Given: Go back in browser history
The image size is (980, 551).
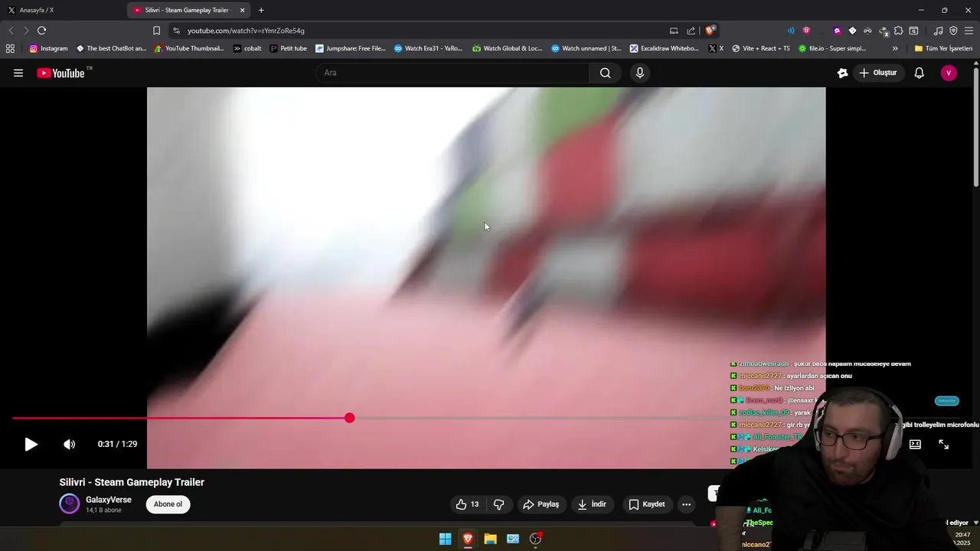Looking at the screenshot, I should pyautogui.click(x=11, y=31).
